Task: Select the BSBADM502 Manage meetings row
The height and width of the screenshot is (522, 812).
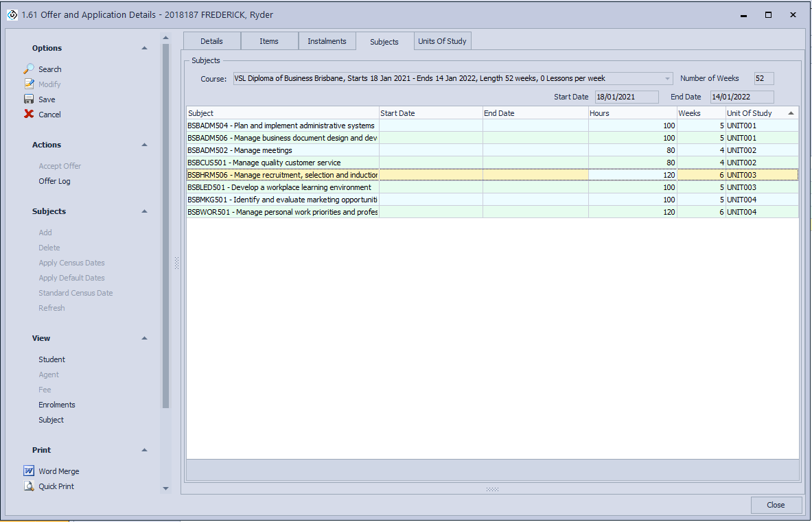Action: (281, 150)
